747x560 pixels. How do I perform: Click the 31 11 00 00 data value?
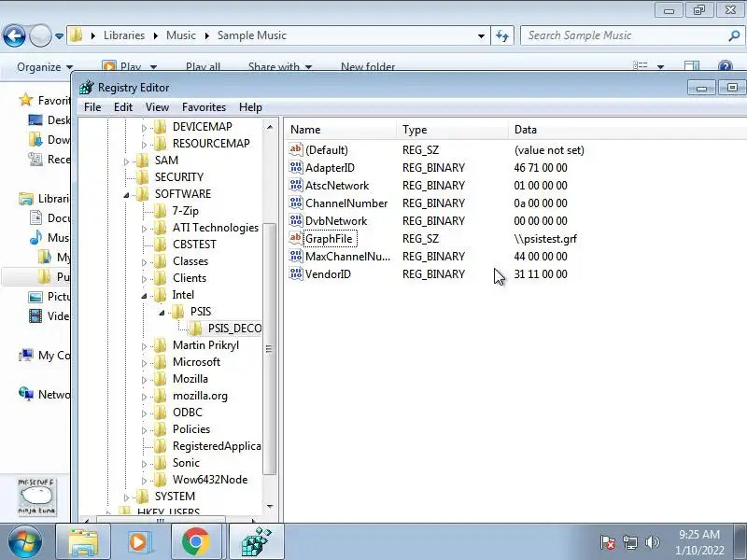(541, 273)
